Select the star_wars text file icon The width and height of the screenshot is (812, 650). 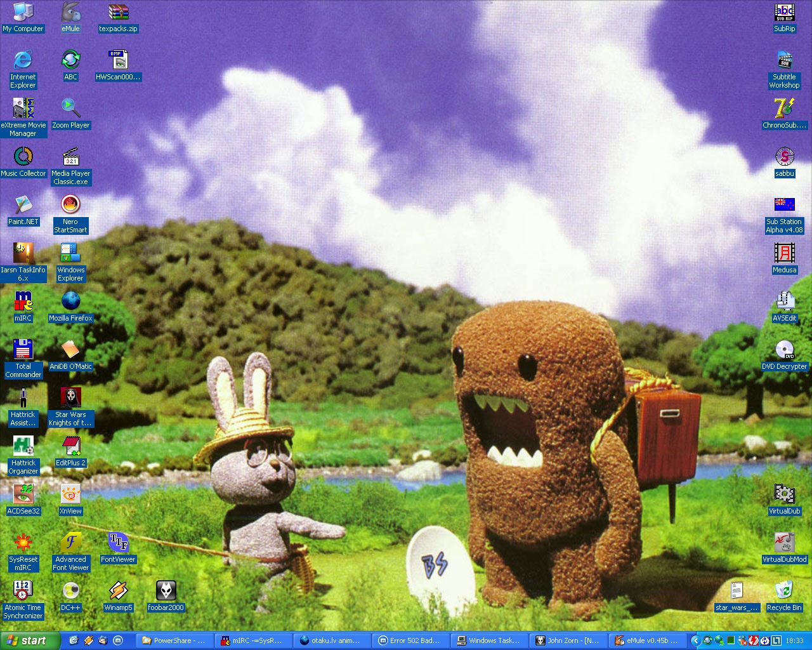737,596
